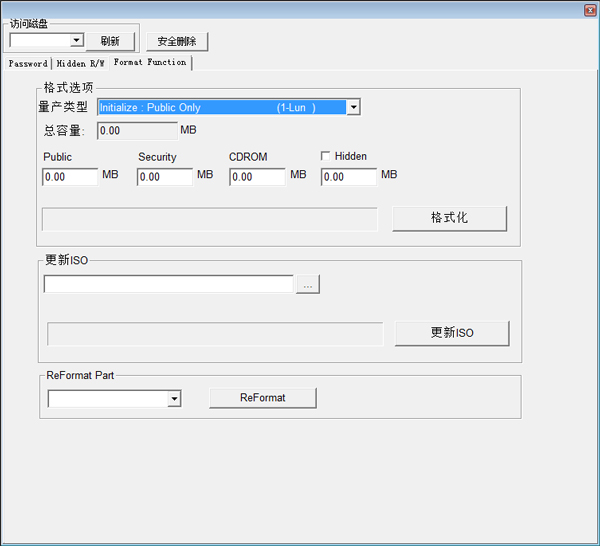Click the 刷新 refresh button
Screen dimensions: 600x546
(110, 41)
